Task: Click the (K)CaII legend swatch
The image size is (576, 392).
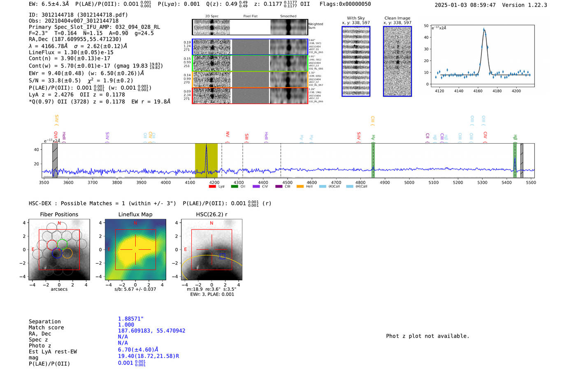Action: 323,186
